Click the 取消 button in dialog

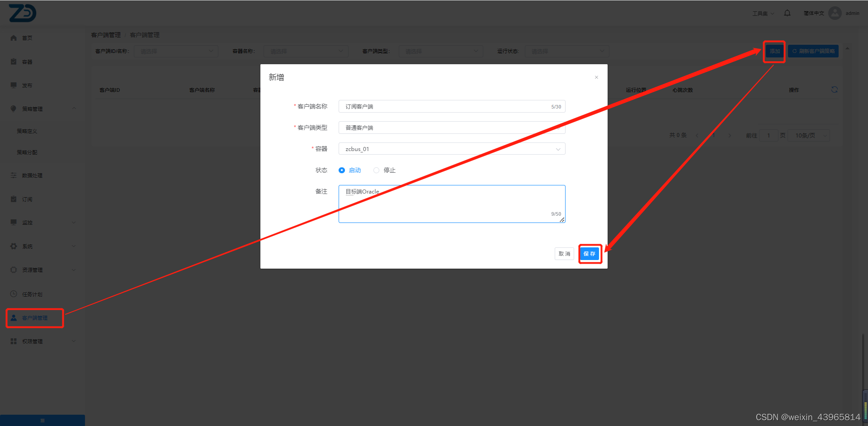pyautogui.click(x=564, y=254)
